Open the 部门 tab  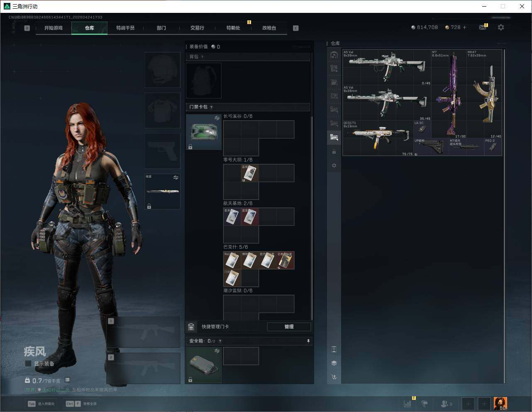[x=161, y=28]
